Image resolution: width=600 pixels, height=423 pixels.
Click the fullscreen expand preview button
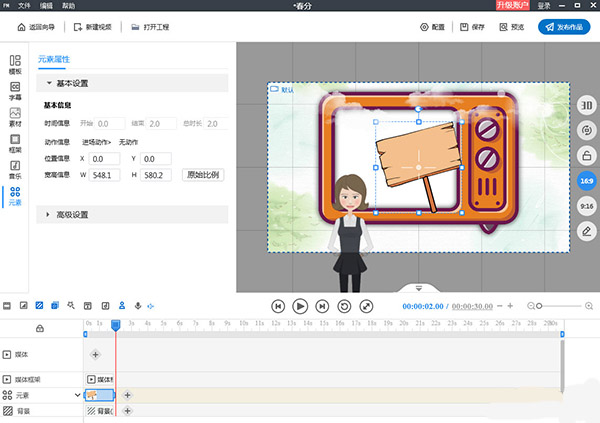click(x=366, y=306)
